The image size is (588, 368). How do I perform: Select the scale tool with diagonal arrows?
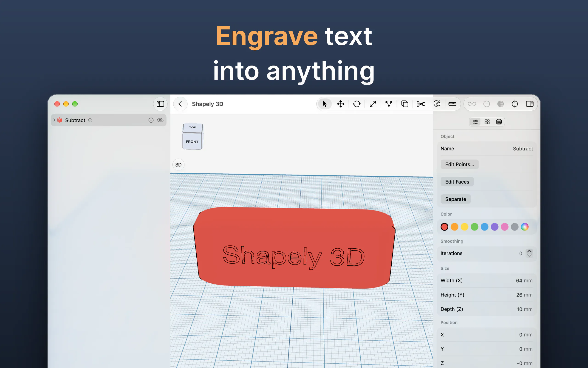pos(373,104)
